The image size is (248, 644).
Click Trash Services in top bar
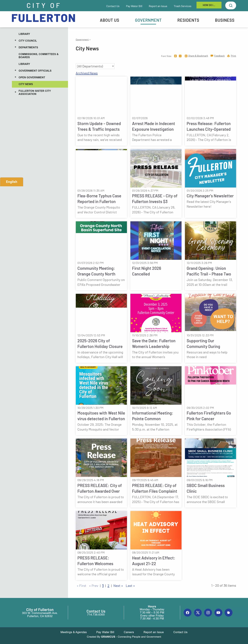click(x=182, y=6)
